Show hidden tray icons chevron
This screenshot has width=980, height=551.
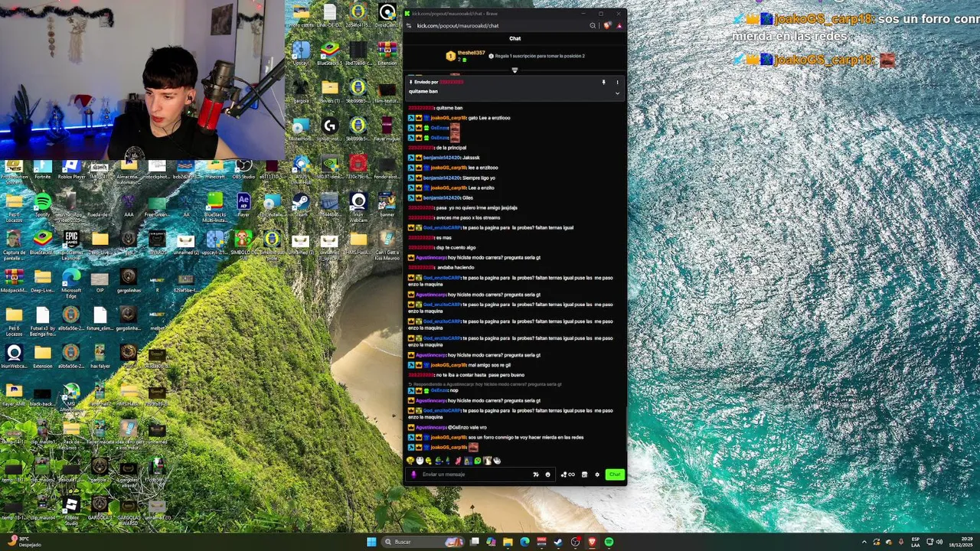pyautogui.click(x=864, y=542)
